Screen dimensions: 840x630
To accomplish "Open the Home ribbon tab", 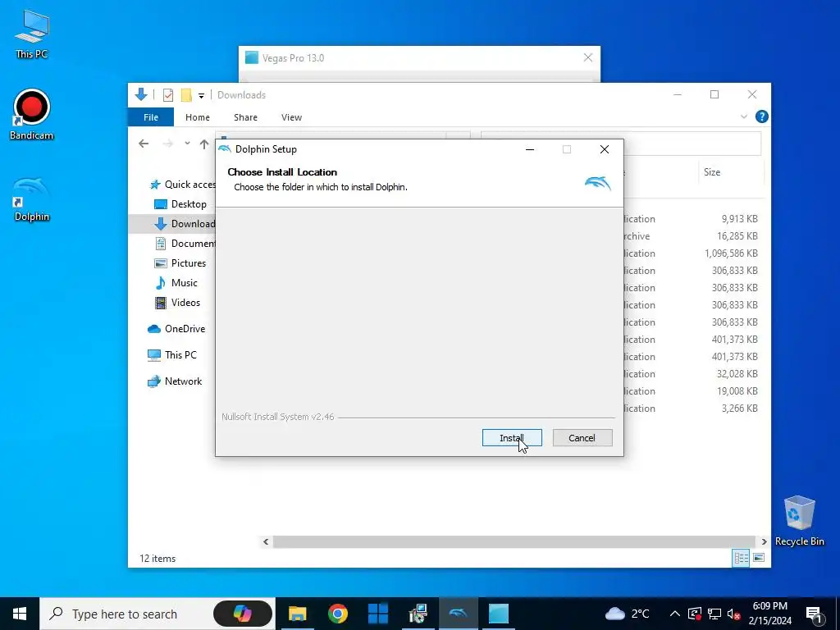I will [198, 117].
